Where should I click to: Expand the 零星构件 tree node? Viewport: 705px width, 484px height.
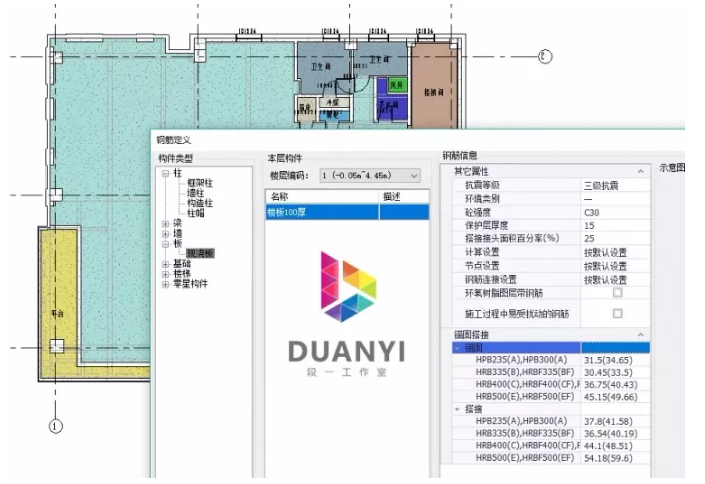[165, 284]
